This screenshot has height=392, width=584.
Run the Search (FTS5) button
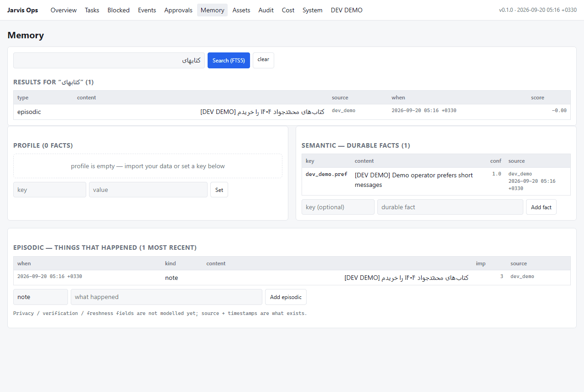[229, 60]
